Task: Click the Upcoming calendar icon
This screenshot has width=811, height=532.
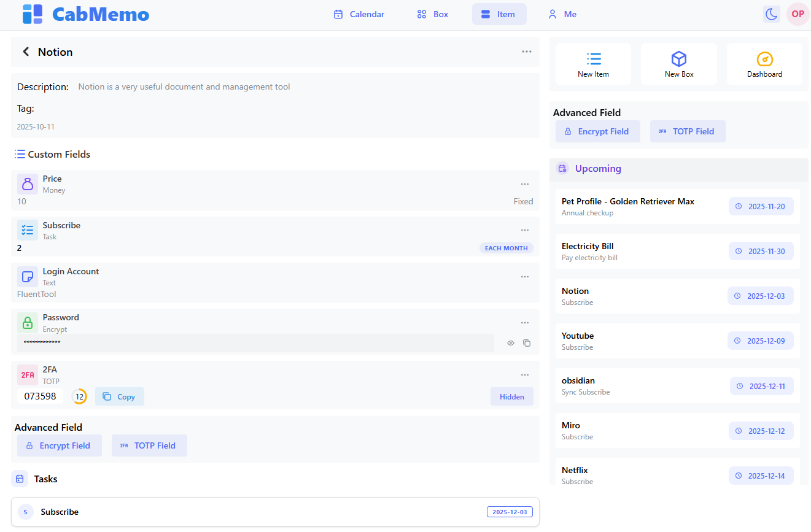Action: coord(562,168)
